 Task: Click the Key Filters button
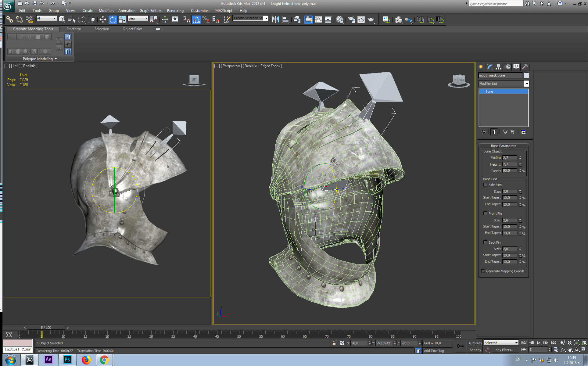click(505, 350)
